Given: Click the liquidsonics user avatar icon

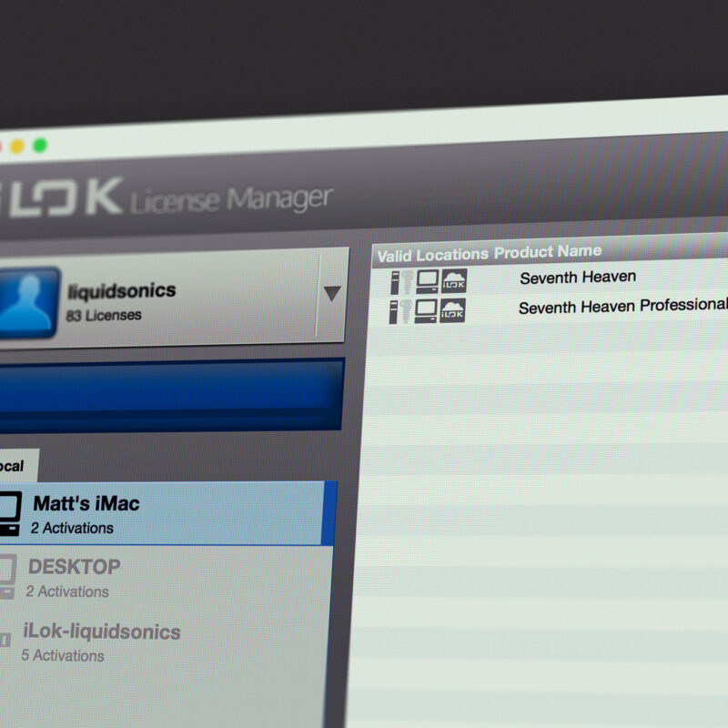Looking at the screenshot, I should point(27,303).
